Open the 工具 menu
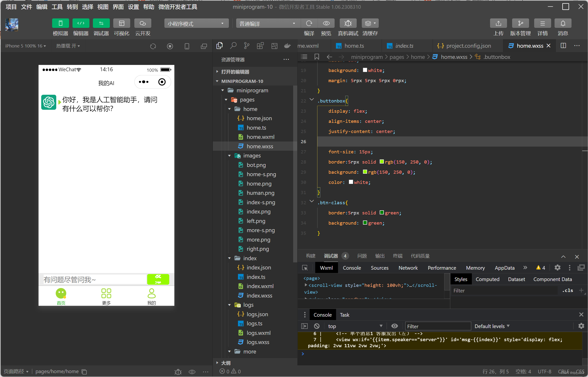Viewport: 588px width, 377px height. (x=57, y=7)
